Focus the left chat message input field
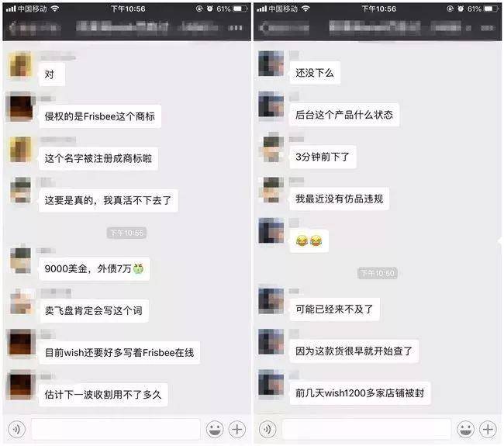 pyautogui.click(x=116, y=429)
